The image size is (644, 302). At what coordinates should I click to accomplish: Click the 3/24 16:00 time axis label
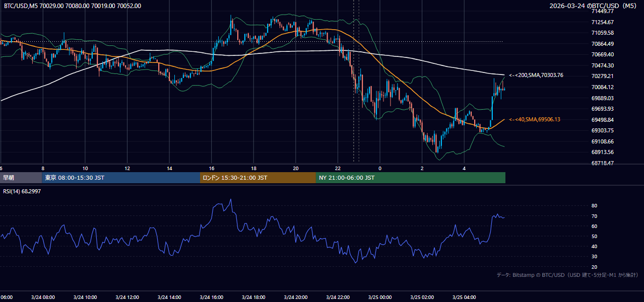pos(212,297)
